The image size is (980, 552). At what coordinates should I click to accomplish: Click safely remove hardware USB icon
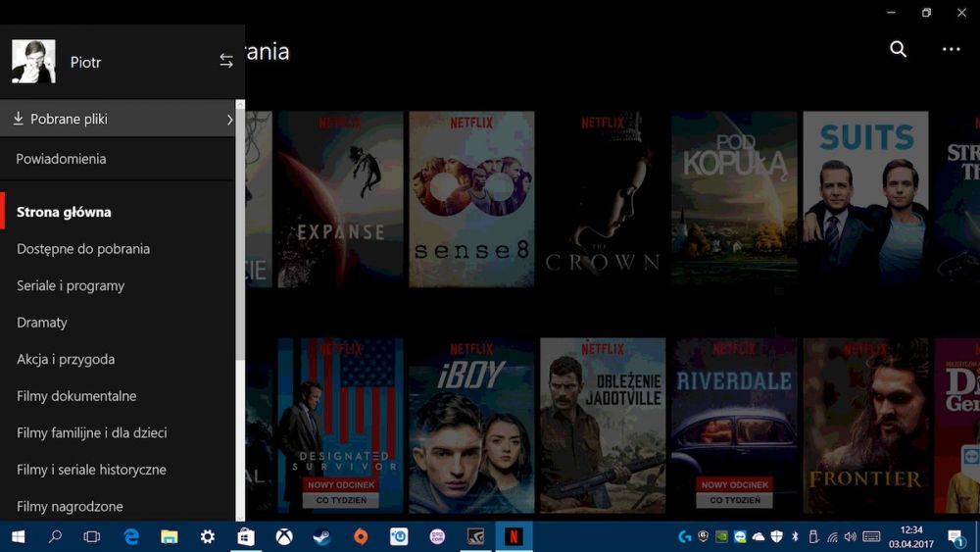(x=813, y=536)
